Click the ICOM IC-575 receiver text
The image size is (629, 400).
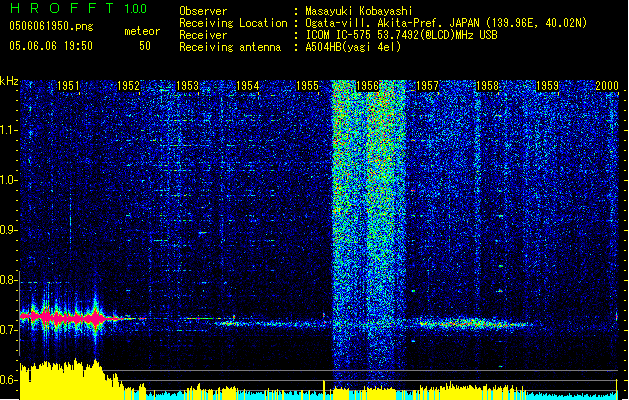pos(401,35)
